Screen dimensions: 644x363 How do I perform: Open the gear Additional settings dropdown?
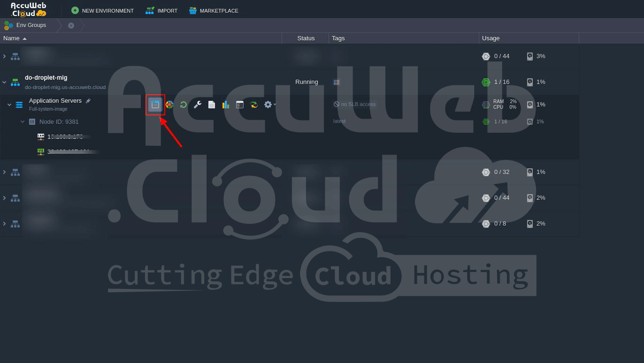pos(269,105)
